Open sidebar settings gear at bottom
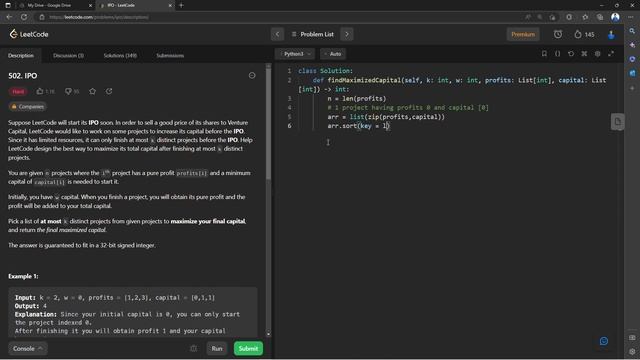640x360 pixels. (632, 351)
